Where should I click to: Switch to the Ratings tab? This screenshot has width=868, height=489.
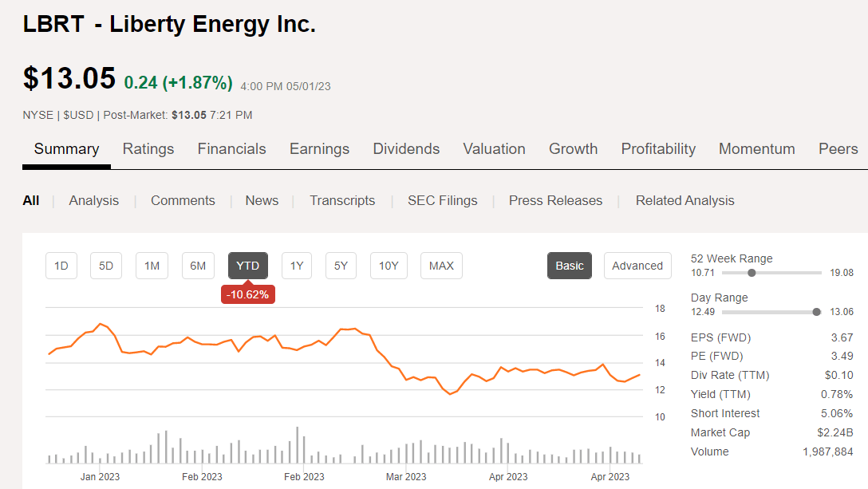pos(148,148)
